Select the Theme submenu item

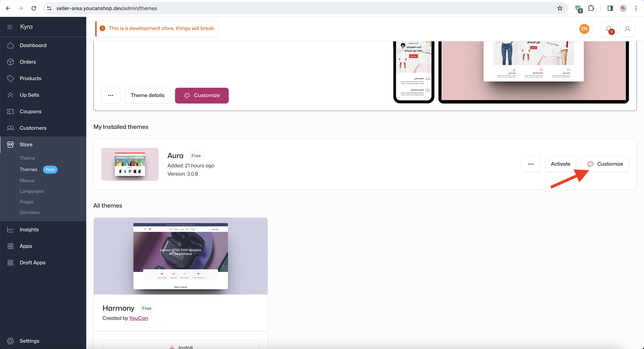pyautogui.click(x=27, y=158)
